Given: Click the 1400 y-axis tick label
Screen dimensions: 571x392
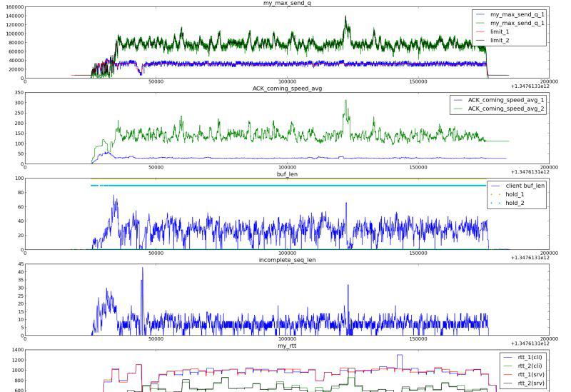Looking at the screenshot, I should tap(18, 350).
